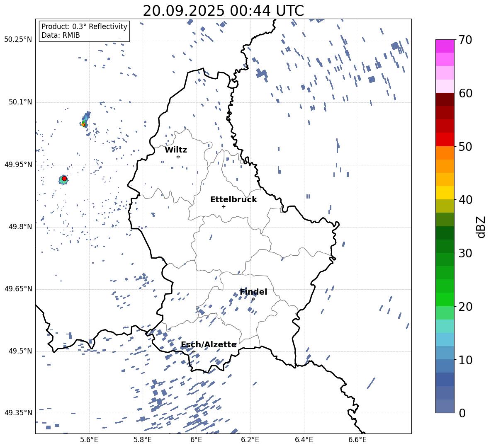Click the colorbar tick value 40
The image size is (491, 448).
tap(465, 200)
